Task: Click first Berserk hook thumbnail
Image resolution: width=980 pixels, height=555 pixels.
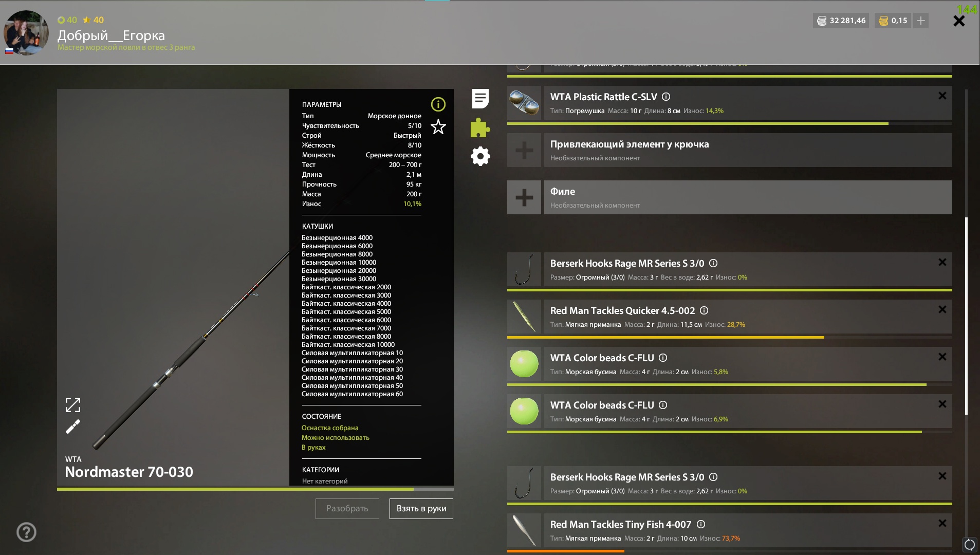Action: click(x=524, y=269)
